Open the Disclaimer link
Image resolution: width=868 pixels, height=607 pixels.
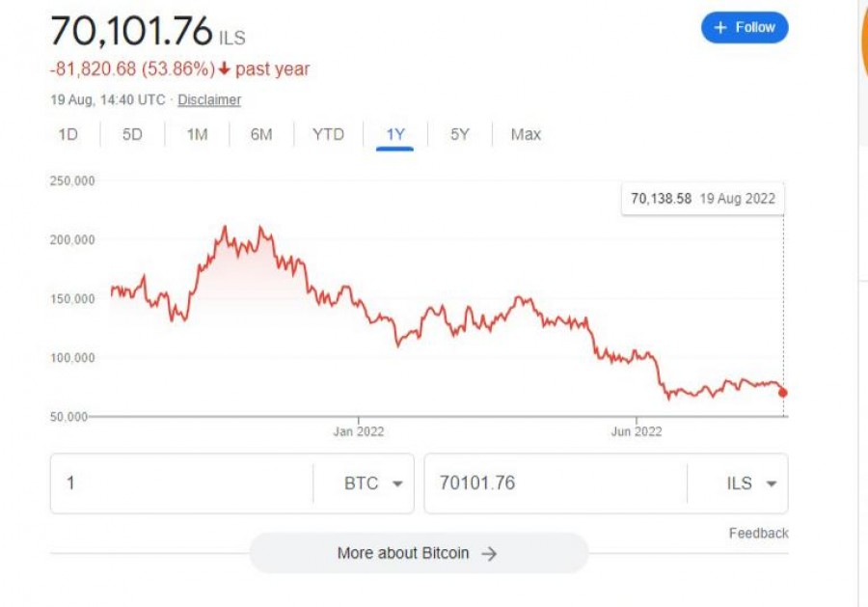point(209,99)
